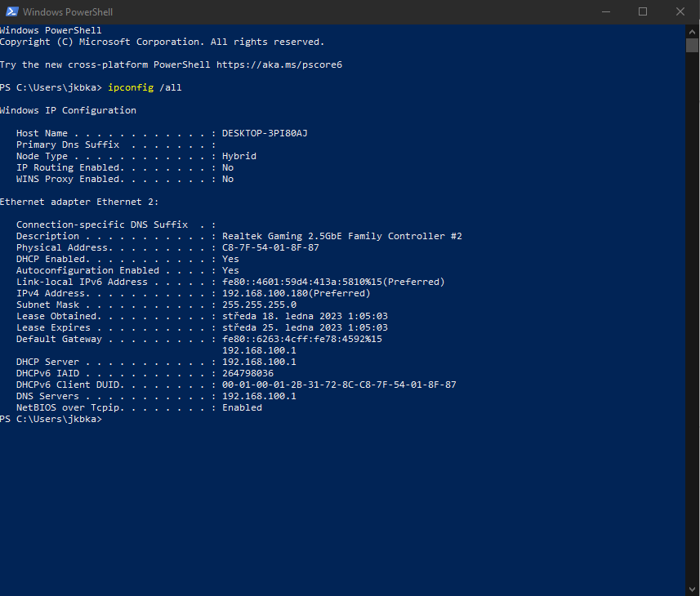The image size is (700, 596).
Task: Click the 'Windows PowerShell' title bar text
Action: (x=68, y=12)
